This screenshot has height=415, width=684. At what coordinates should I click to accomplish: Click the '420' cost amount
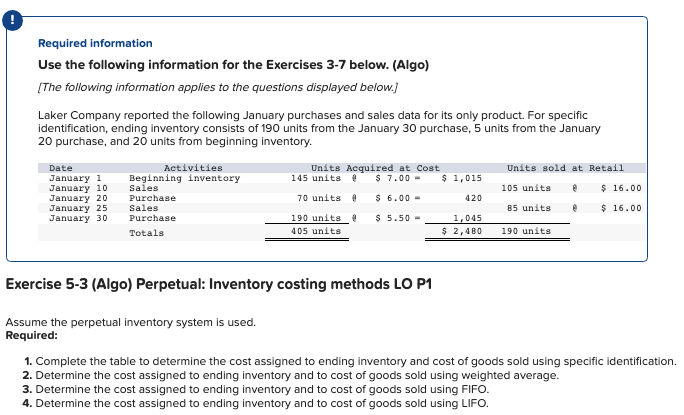pyautogui.click(x=473, y=198)
